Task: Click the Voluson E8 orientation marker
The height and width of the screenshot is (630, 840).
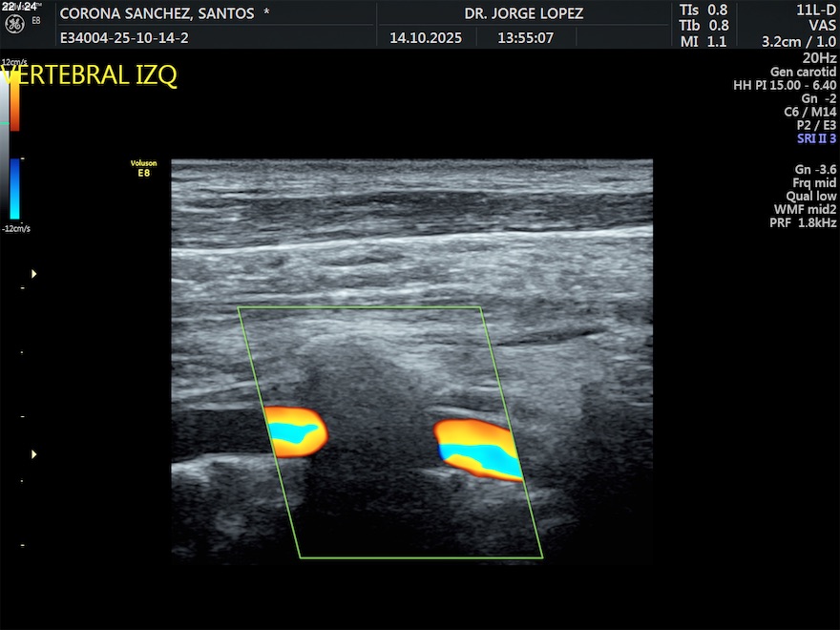Action: tap(143, 168)
